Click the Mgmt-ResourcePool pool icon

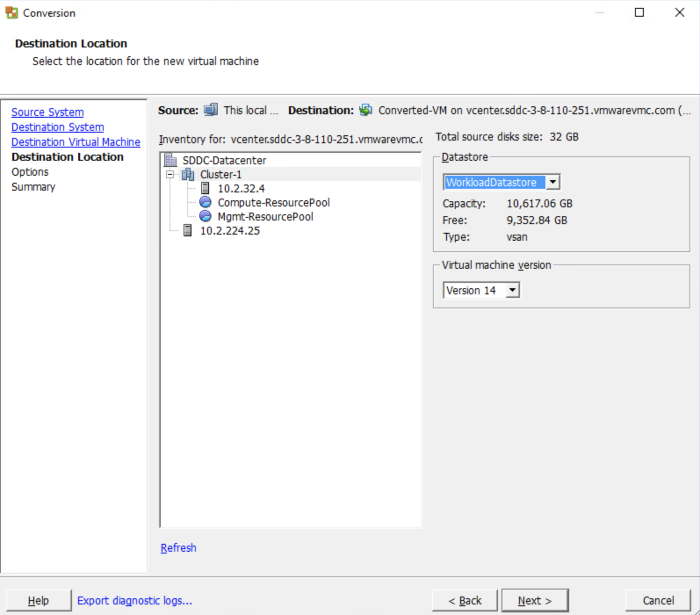pyautogui.click(x=205, y=217)
